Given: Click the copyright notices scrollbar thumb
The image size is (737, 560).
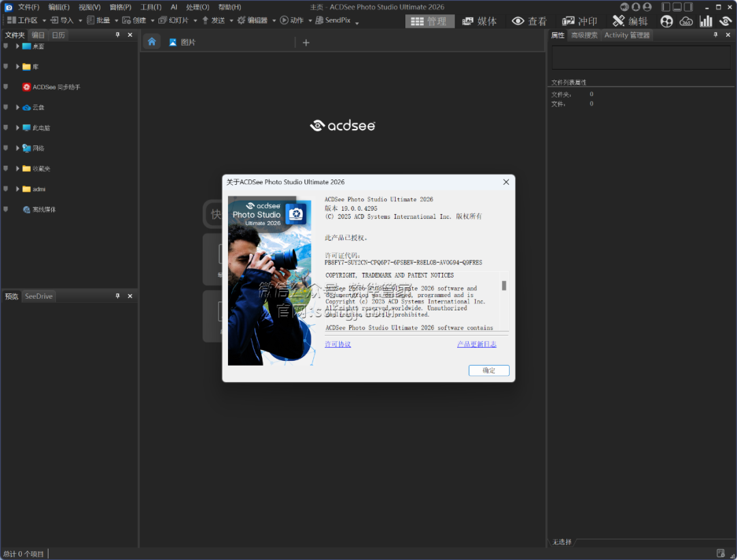Looking at the screenshot, I should click(x=504, y=285).
